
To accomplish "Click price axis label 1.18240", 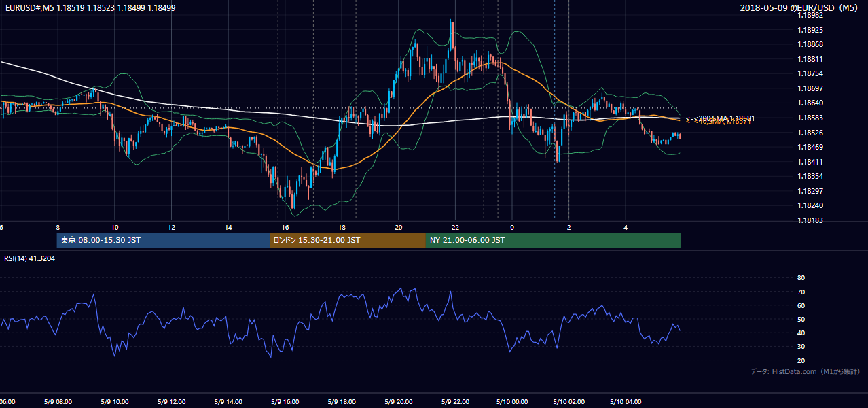I will coord(810,206).
